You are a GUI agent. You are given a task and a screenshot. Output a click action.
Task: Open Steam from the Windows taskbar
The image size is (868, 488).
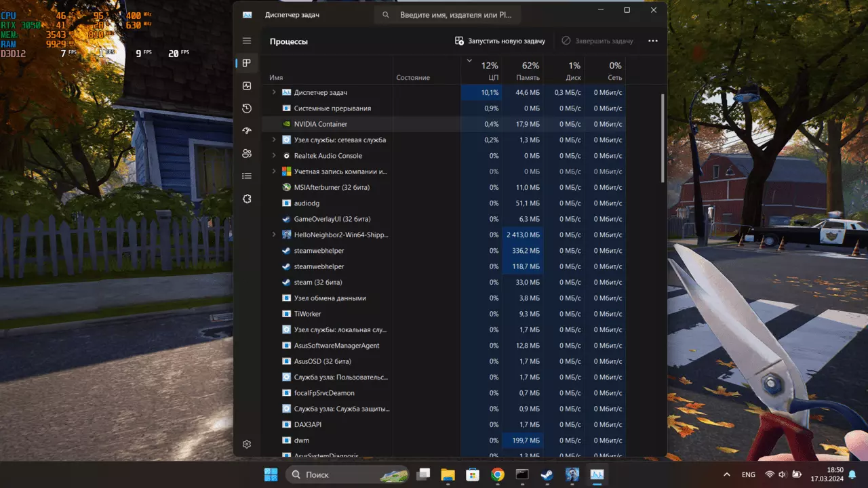547,474
